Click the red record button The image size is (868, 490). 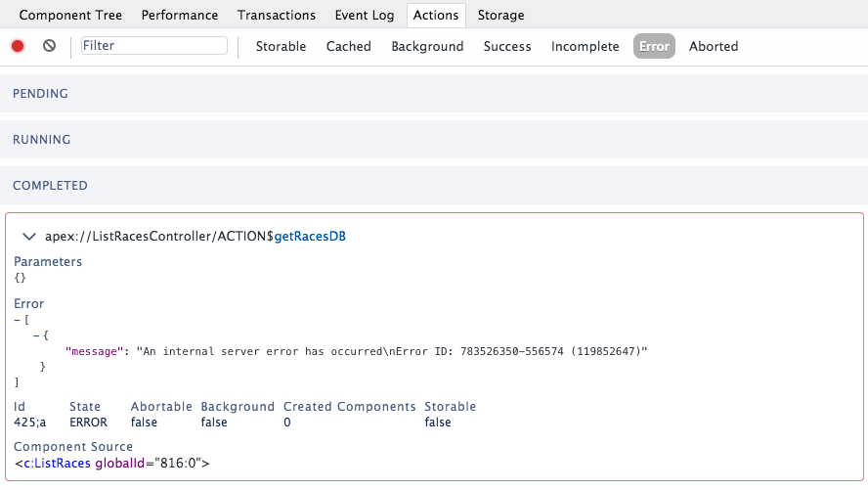[18, 46]
